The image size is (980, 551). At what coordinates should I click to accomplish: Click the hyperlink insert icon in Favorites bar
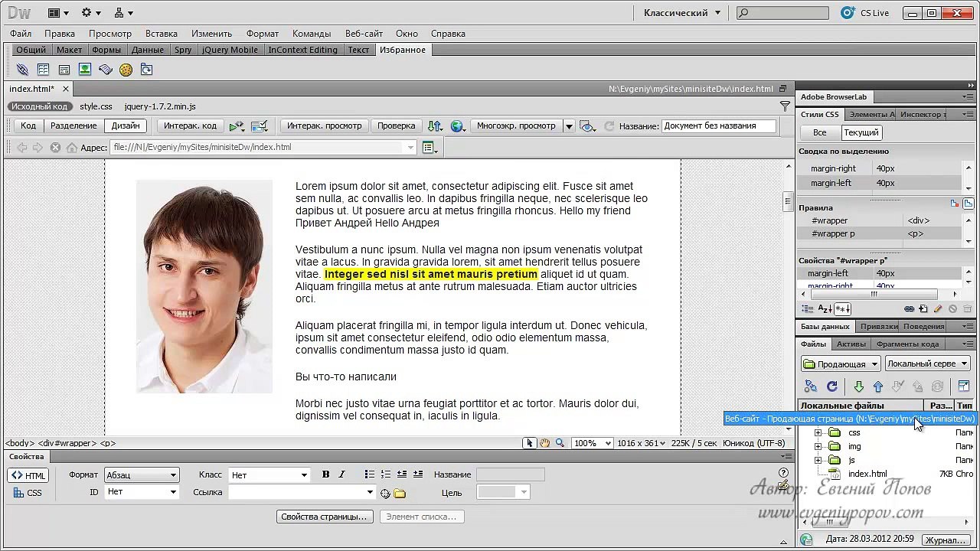click(x=22, y=70)
